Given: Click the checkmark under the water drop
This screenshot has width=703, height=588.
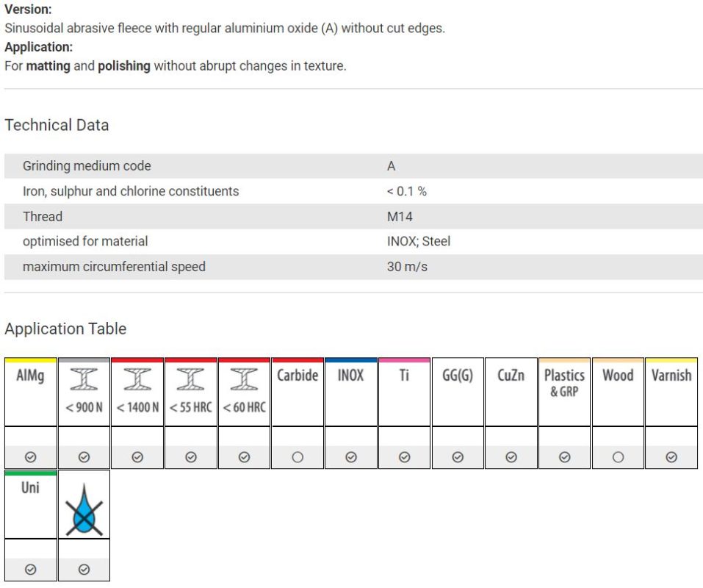Looking at the screenshot, I should (x=84, y=570).
